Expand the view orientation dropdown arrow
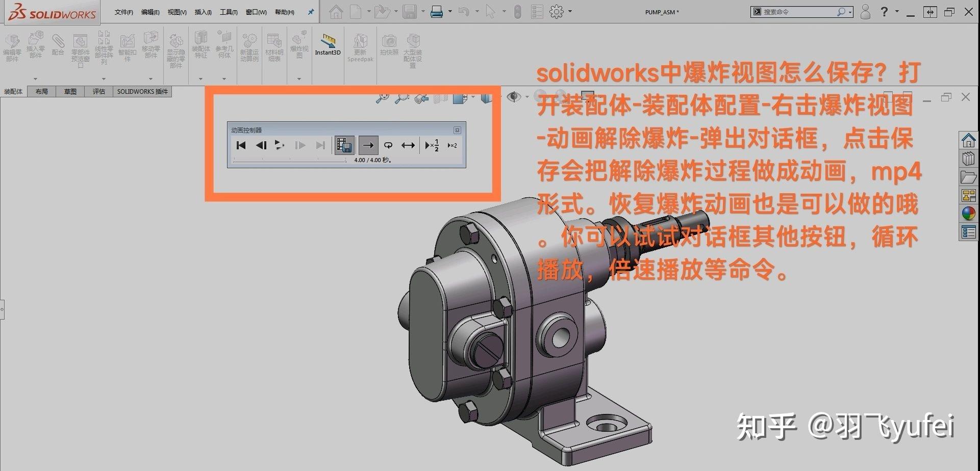980x471 pixels. click(473, 97)
